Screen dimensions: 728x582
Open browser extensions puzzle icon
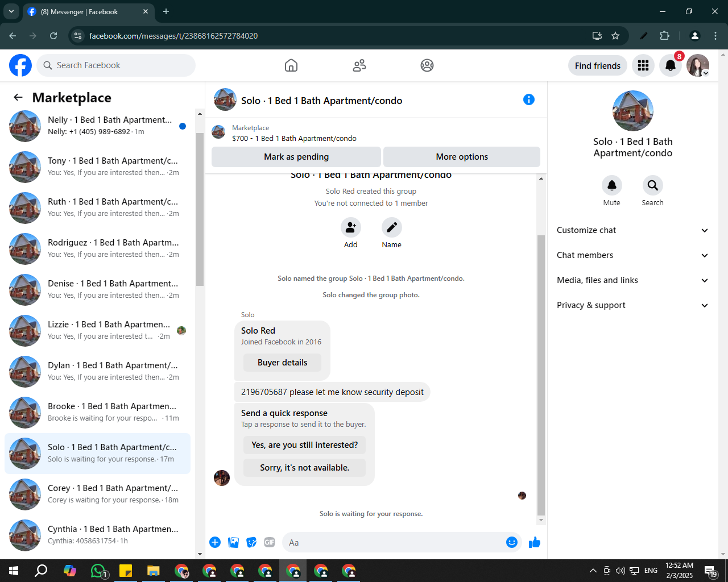[x=664, y=36]
